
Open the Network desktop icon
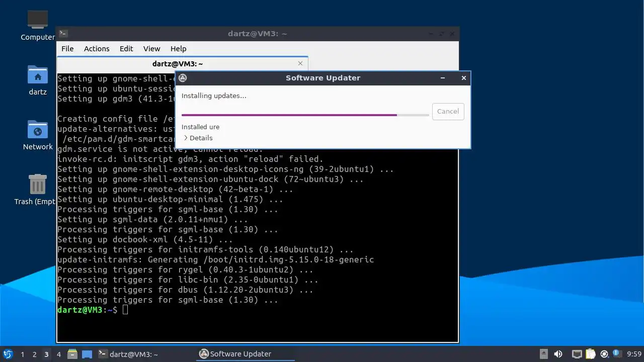point(38,135)
